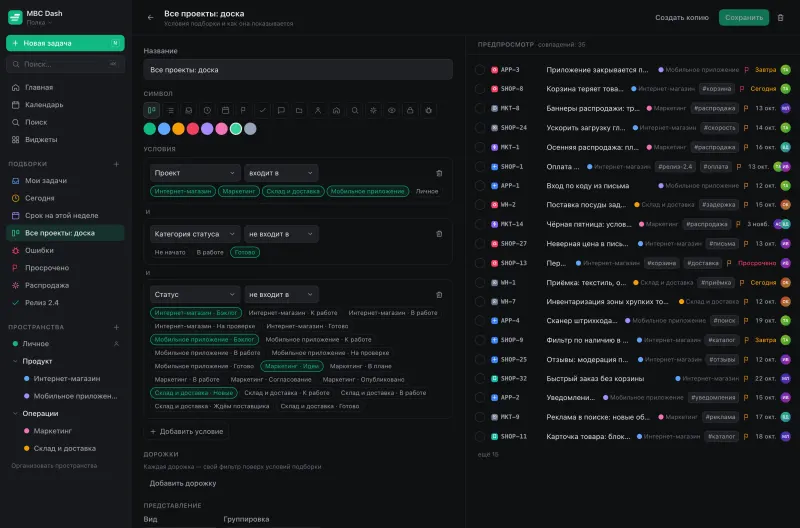Toggle the Не начато category chip
The width and height of the screenshot is (800, 528).
coord(170,253)
